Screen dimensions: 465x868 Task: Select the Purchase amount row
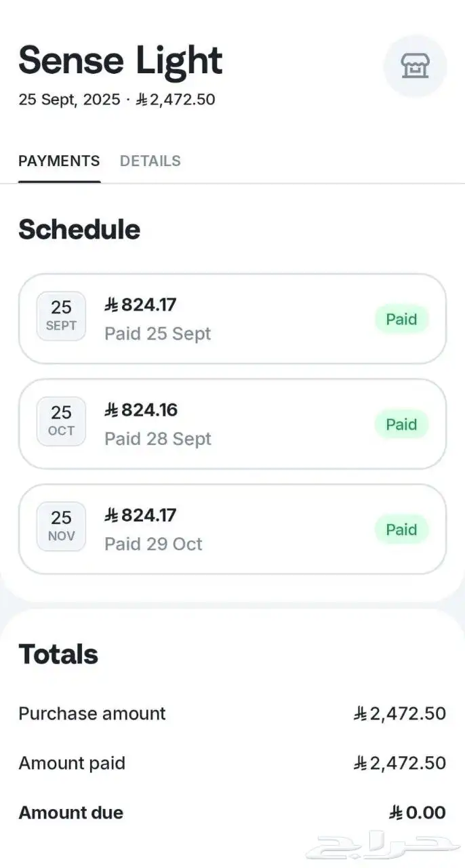232,713
